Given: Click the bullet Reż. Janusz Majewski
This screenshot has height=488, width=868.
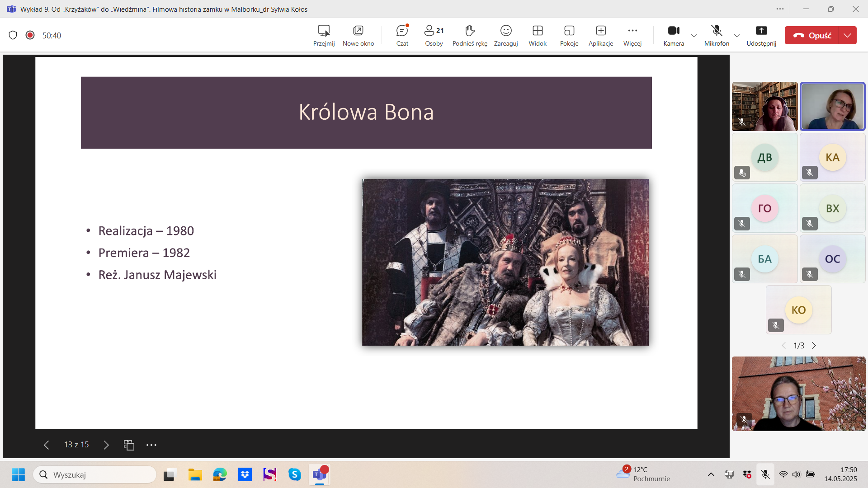Looking at the screenshot, I should pos(157,275).
